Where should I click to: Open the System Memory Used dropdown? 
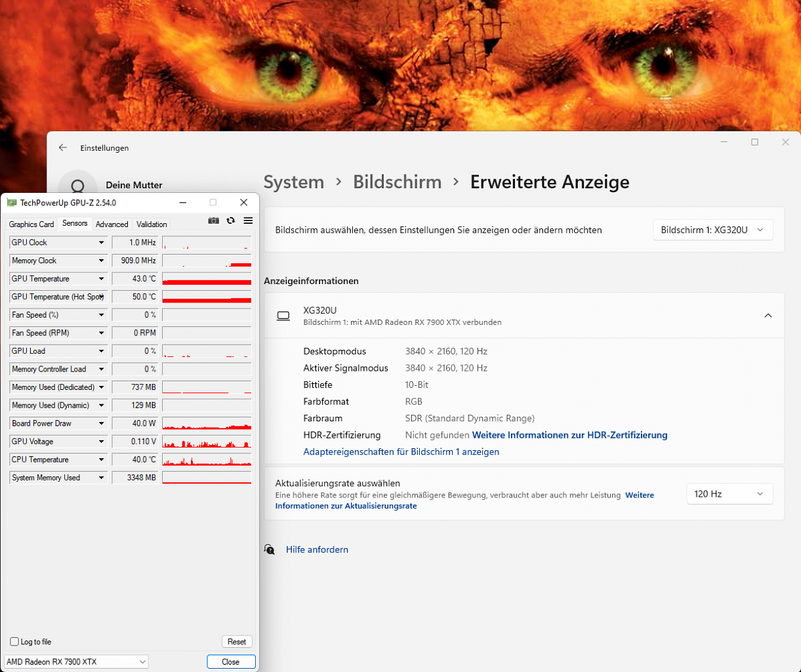pos(102,478)
